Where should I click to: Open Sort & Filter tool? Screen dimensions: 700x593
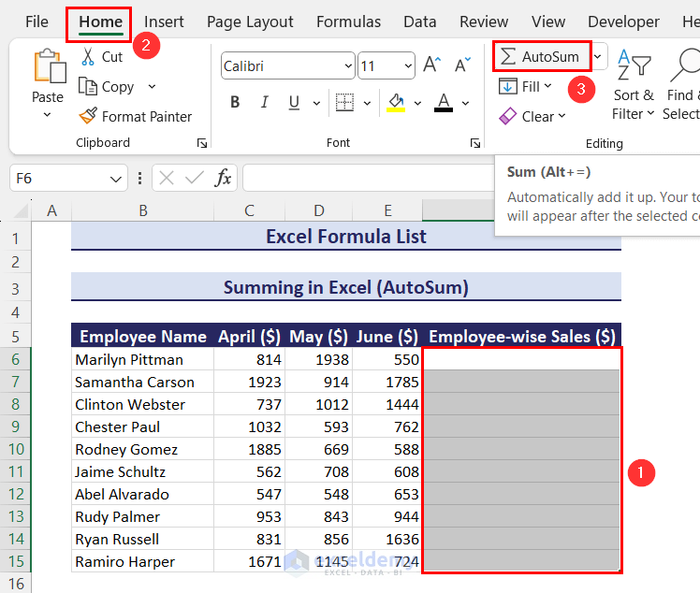coord(634,85)
